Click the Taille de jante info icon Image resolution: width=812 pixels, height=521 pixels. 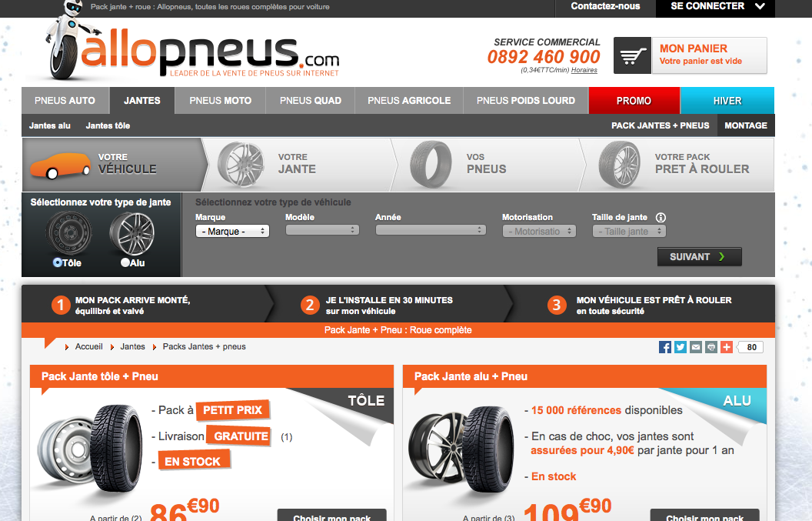[x=661, y=218]
